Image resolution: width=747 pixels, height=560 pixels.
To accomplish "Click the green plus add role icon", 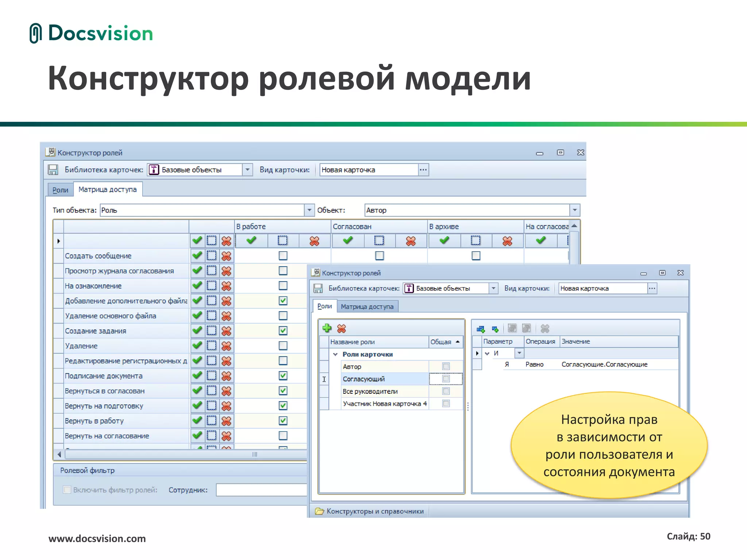I will click(x=327, y=328).
